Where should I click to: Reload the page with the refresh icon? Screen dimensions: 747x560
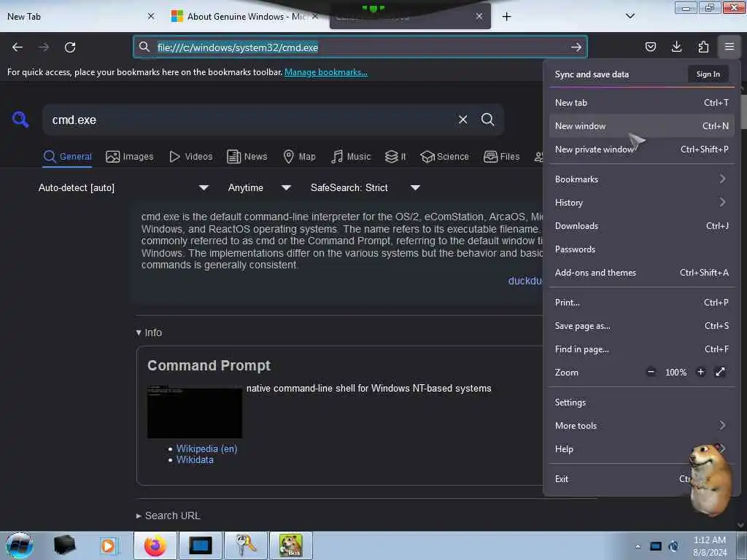[x=70, y=47]
